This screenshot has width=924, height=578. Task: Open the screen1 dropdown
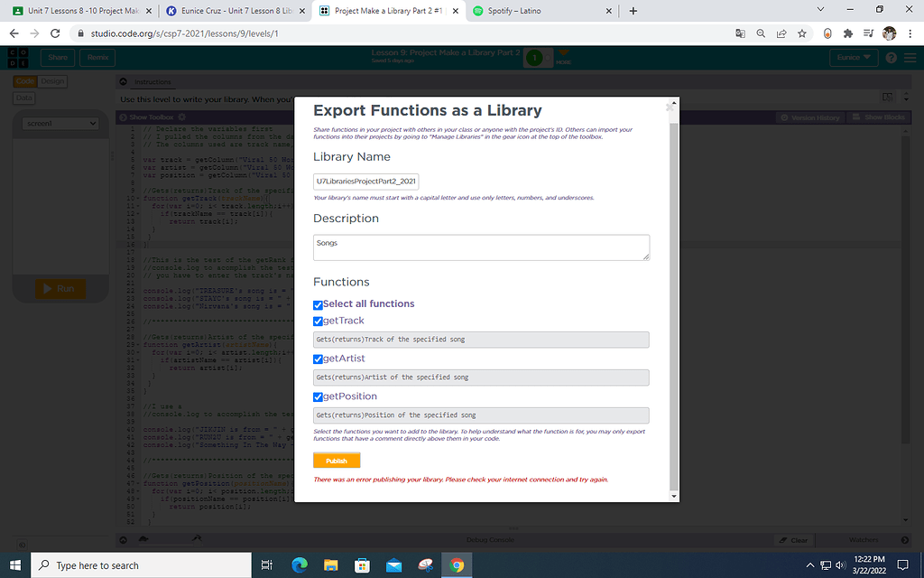[60, 123]
